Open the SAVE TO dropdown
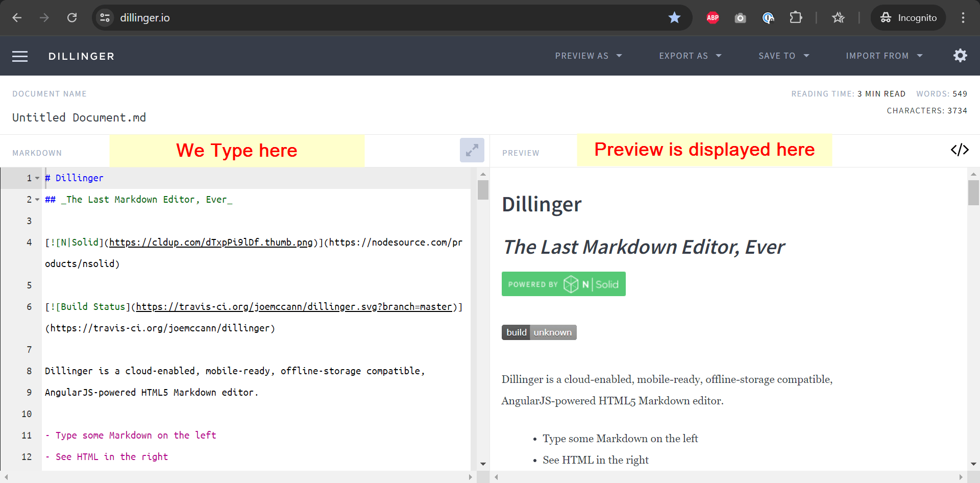This screenshot has height=483, width=980. click(784, 56)
